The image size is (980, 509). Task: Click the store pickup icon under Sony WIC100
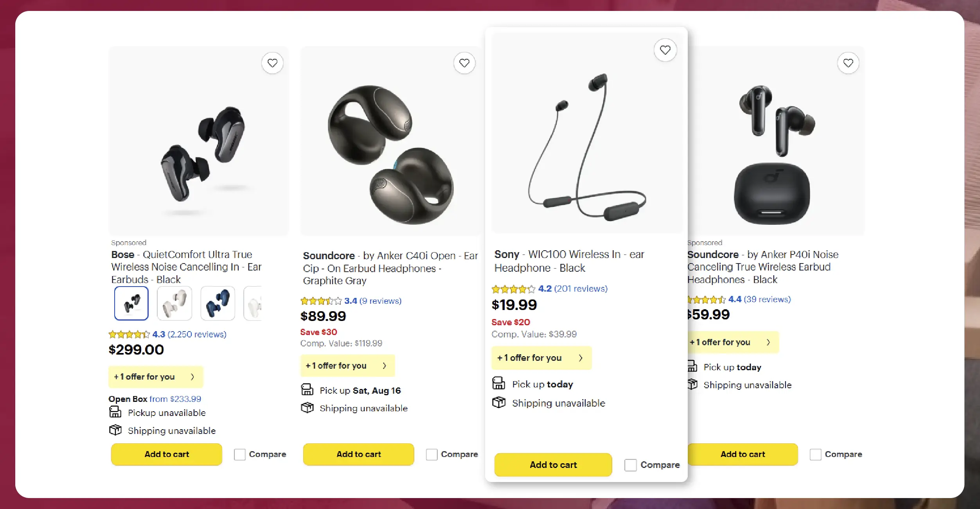[x=498, y=383]
